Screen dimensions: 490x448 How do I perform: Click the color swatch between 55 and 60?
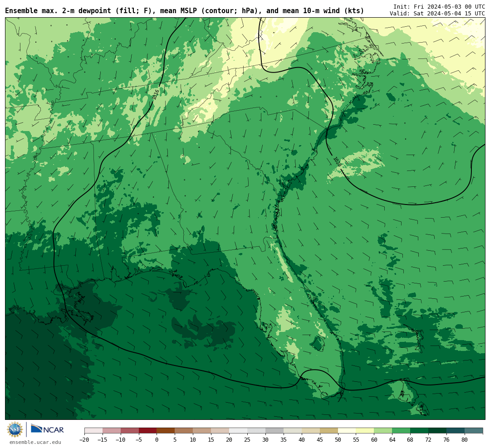[x=365, y=431]
